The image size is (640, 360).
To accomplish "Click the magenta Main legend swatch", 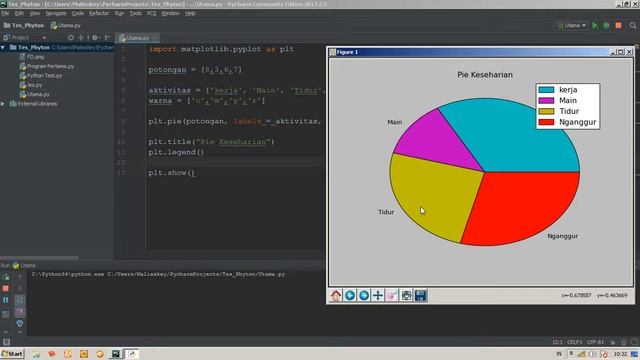I will click(546, 100).
